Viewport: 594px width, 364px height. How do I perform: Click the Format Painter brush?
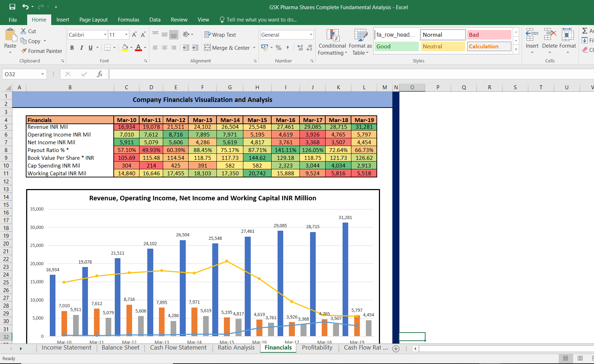pyautogui.click(x=24, y=51)
